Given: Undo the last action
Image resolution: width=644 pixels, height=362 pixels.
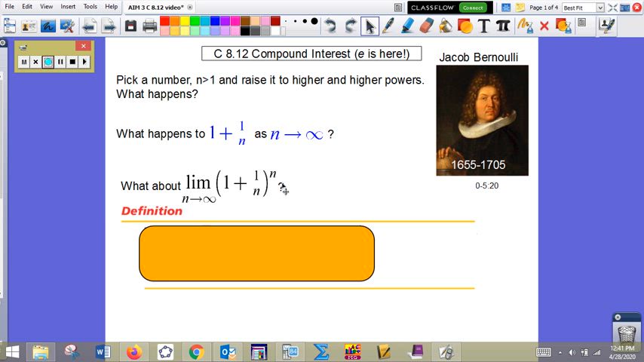Looking at the screenshot, I should [330, 26].
